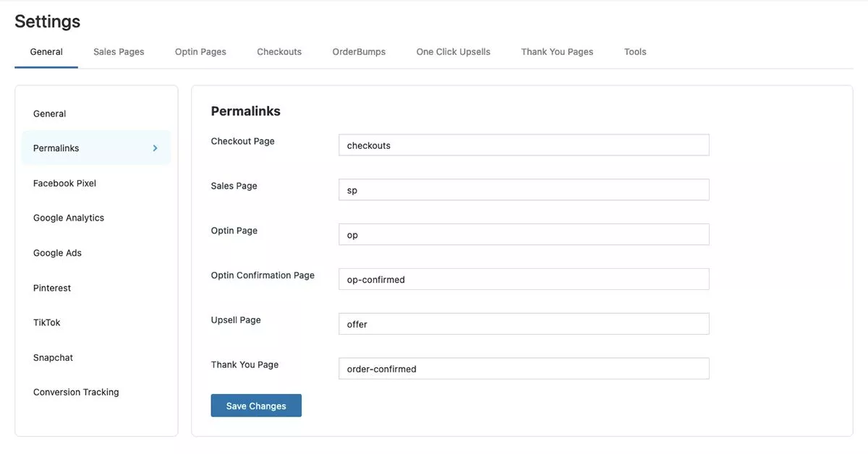This screenshot has width=868, height=454.
Task: Focus the Upsell Page field
Action: (x=524, y=324)
